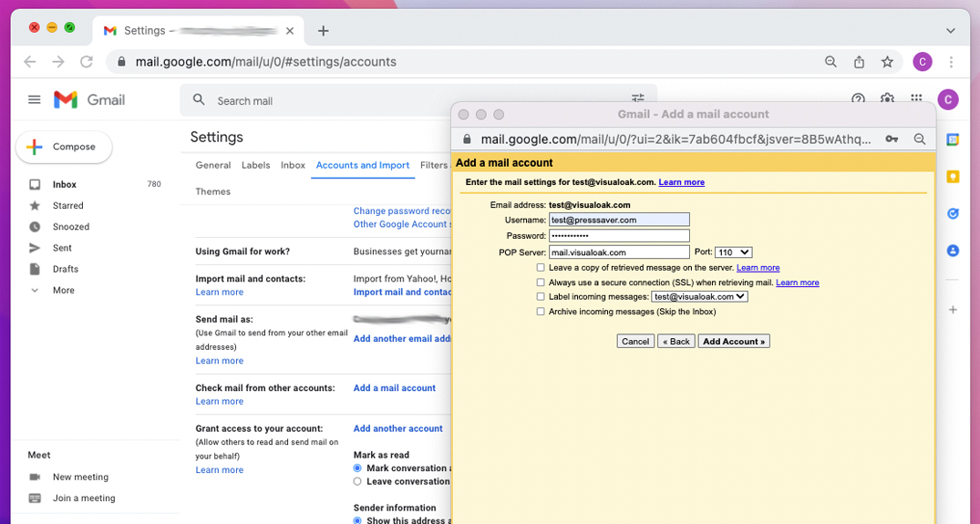Open the Gmail support help icon
This screenshot has height=524, width=980.
[858, 98]
